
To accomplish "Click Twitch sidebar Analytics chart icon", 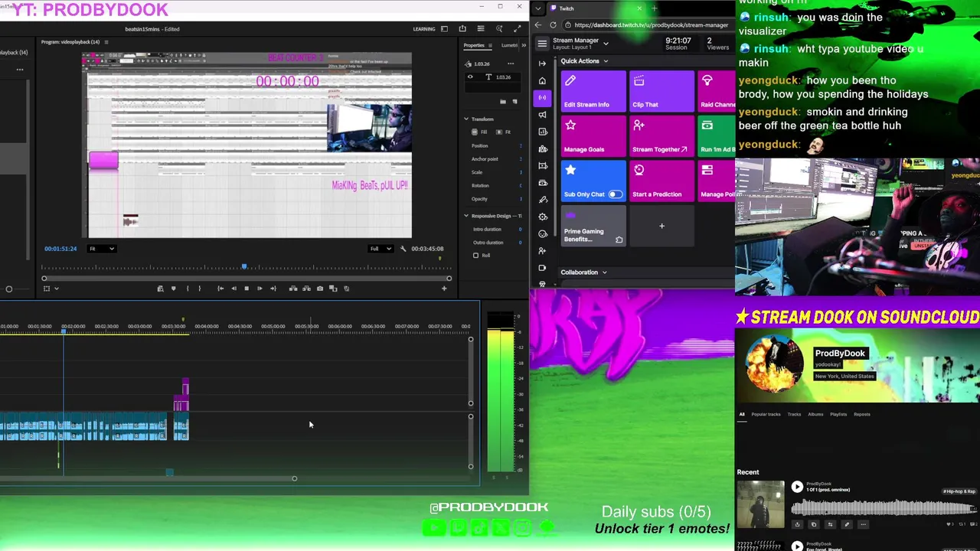I will click(x=542, y=132).
